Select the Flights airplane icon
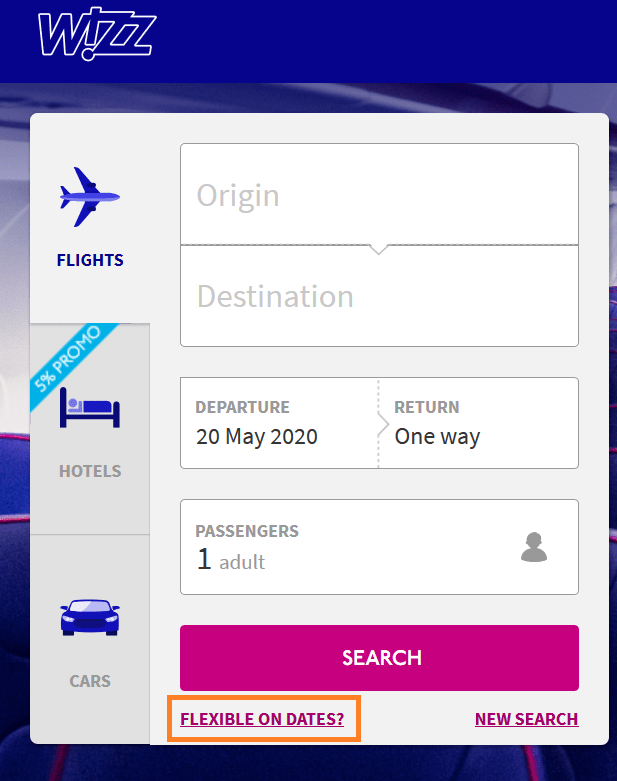Viewport: 617px width, 781px height. 90,197
